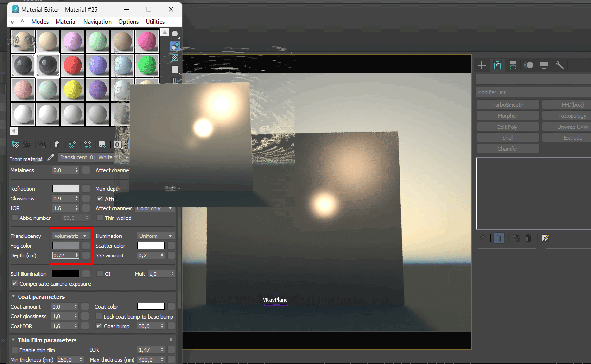The width and height of the screenshot is (591, 364).
Task: Click the Fog color map slot button
Action: click(86, 246)
